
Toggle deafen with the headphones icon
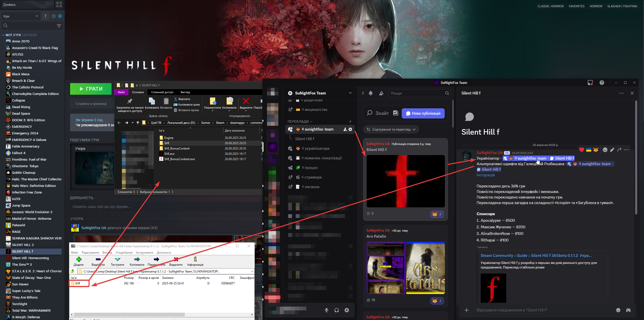coord(337,310)
